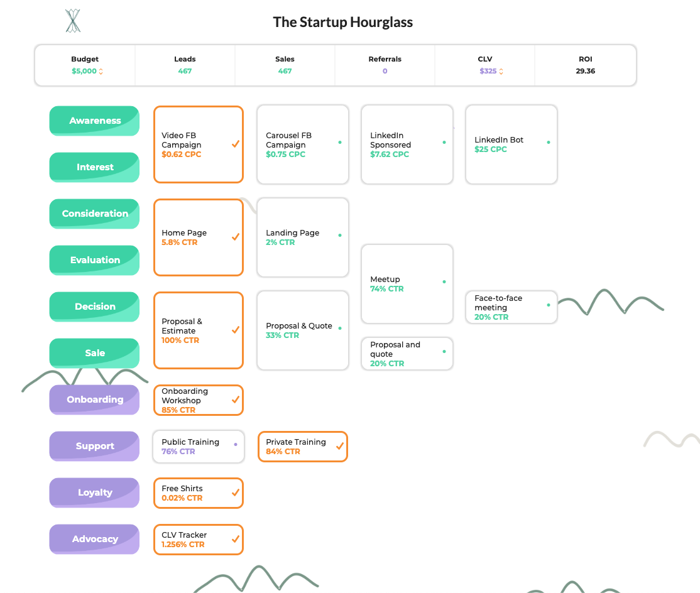This screenshot has height=593, width=700.
Task: Click the checkmark on Home Page card
Action: click(235, 237)
